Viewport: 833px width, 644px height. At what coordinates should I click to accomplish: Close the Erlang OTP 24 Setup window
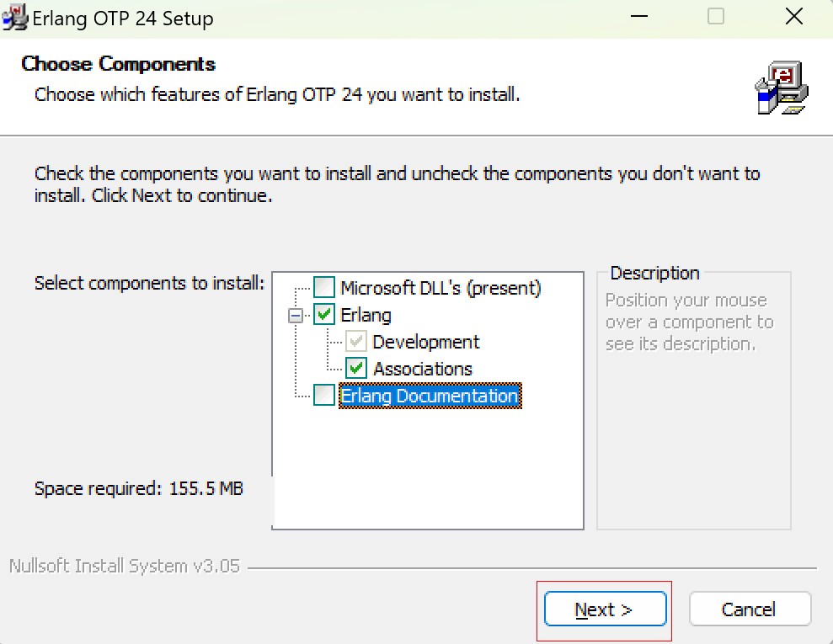pyautogui.click(x=793, y=17)
